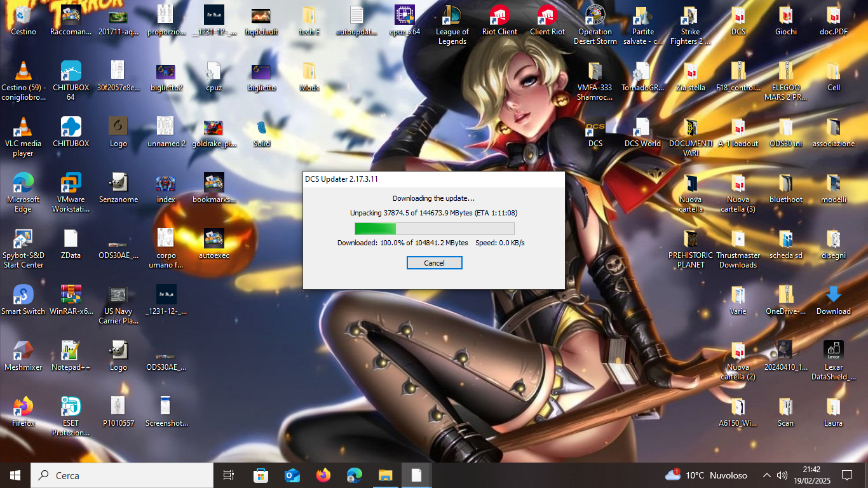Click the DCS Updater progress bar

(434, 229)
